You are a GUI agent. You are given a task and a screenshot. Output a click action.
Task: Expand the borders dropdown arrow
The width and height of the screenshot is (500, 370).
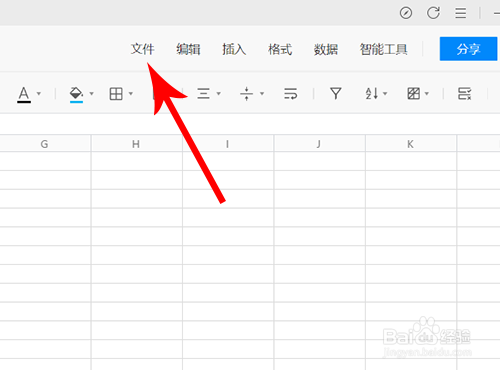(x=131, y=94)
